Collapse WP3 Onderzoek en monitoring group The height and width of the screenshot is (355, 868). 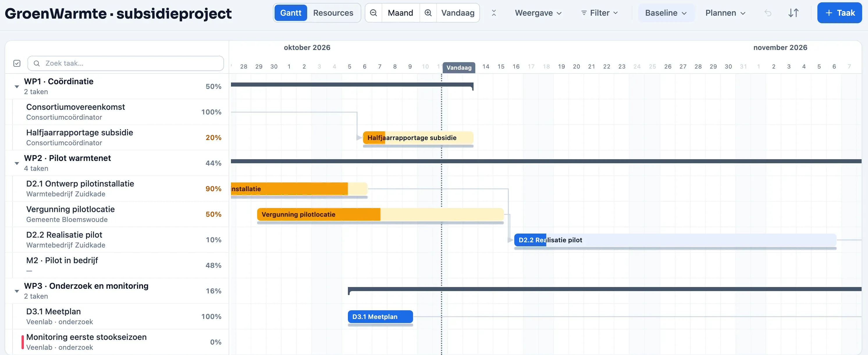pos(17,291)
